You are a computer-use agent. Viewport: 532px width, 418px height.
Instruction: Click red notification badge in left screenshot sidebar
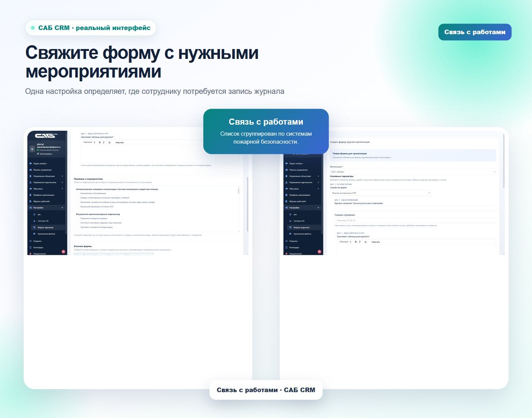tap(63, 252)
